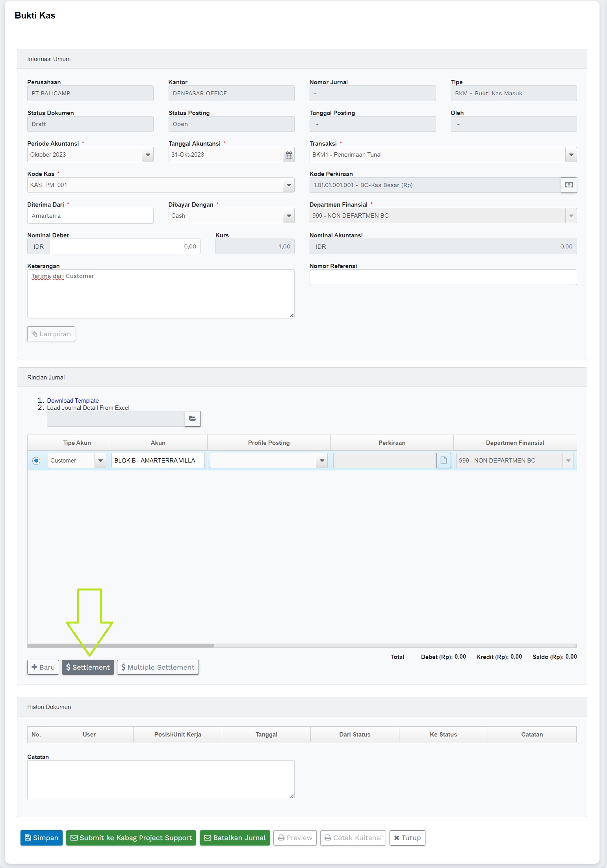This screenshot has width=607, height=868.
Task: Open Multiple Settlement
Action: click(158, 667)
